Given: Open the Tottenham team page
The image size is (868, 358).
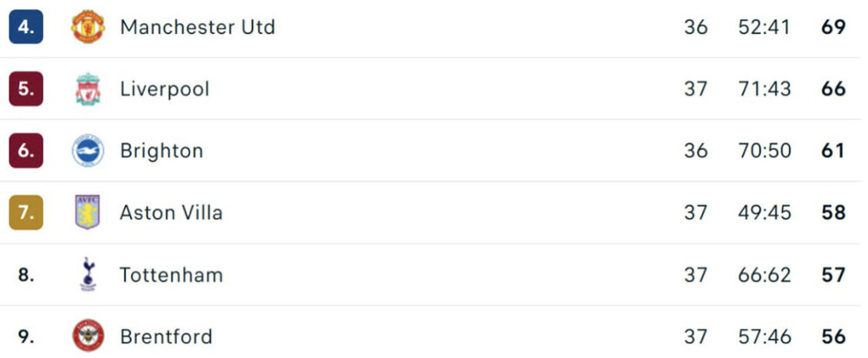Looking at the screenshot, I should pos(171,275).
